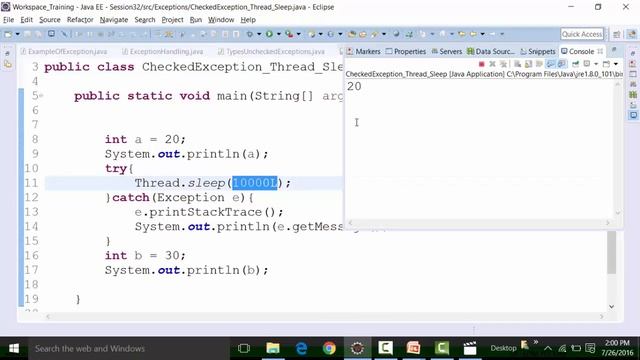This screenshot has height=360, width=640.
Task: Open the Window menu
Action: point(221,20)
